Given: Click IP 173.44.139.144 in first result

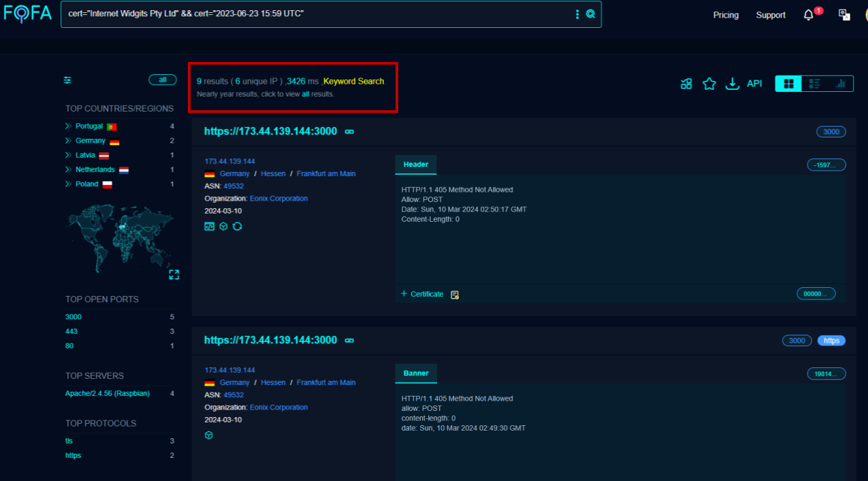Looking at the screenshot, I should click(x=229, y=161).
